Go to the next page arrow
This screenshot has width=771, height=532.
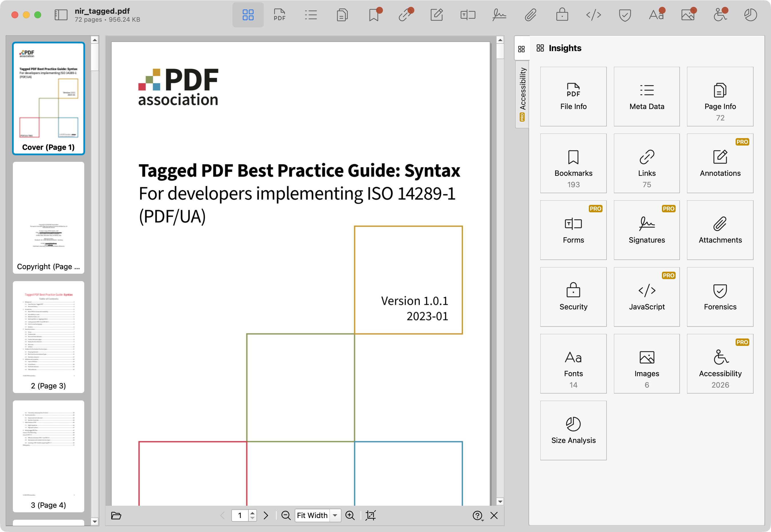pos(266,515)
